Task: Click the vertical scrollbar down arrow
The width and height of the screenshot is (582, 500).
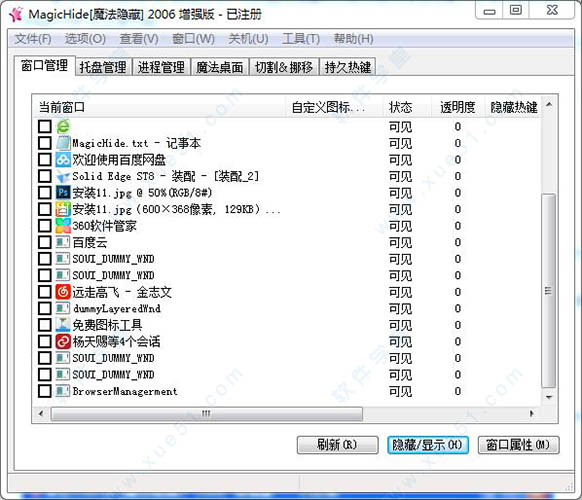Action: tap(549, 397)
